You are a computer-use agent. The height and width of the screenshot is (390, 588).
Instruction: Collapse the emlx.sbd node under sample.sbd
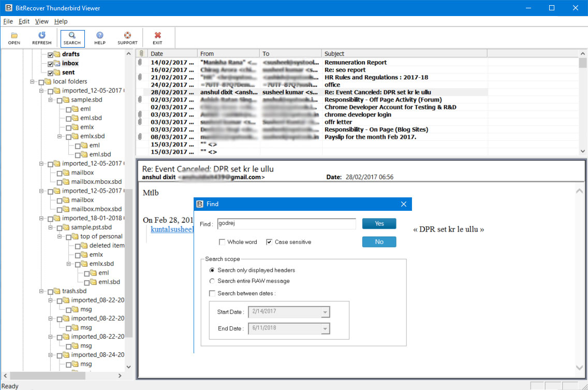59,136
